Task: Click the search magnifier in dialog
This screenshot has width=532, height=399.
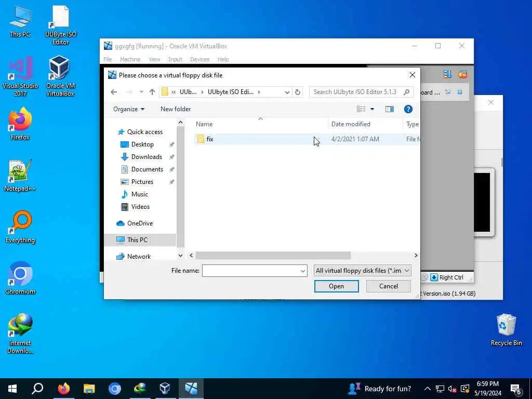Action: pyautogui.click(x=406, y=92)
